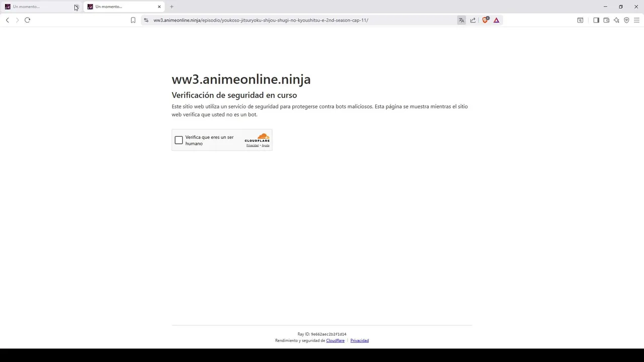Open the Brave Shields lion icon
Image resolution: width=644 pixels, height=362 pixels.
coord(486,20)
